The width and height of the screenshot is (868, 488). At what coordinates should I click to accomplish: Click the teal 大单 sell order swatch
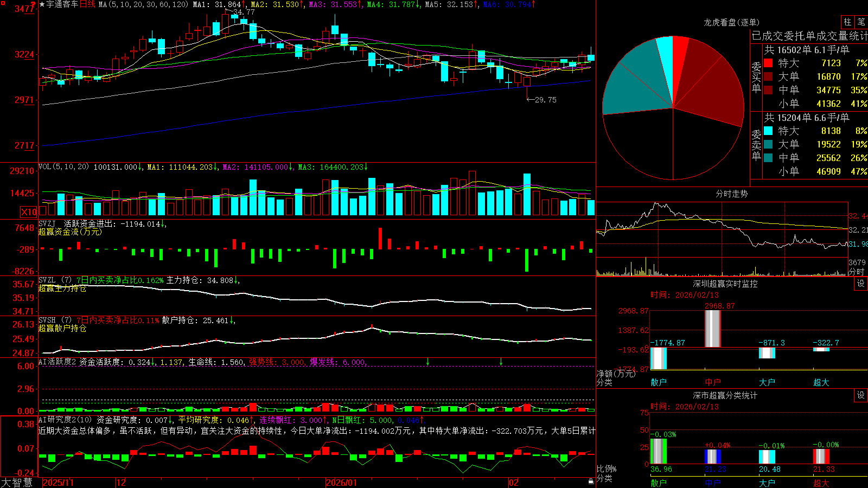click(x=768, y=144)
